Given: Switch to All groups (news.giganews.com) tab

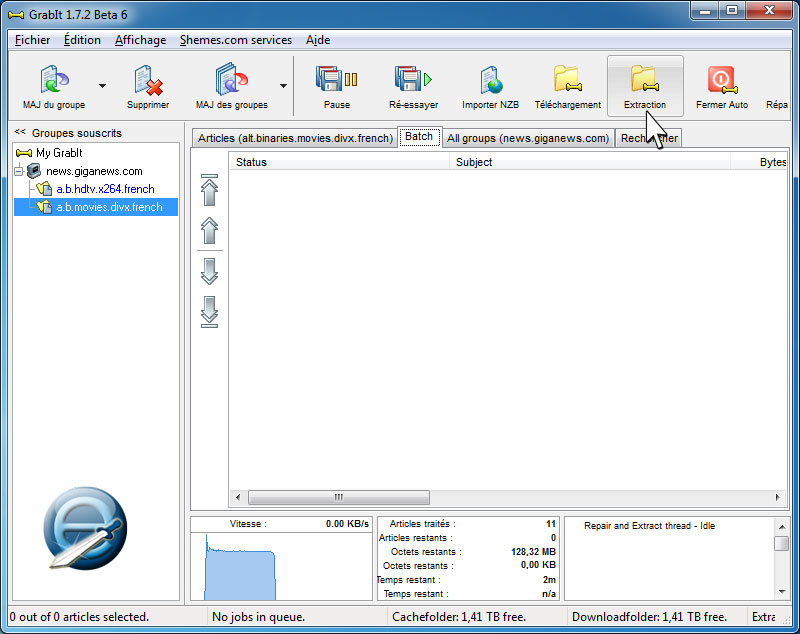Looking at the screenshot, I should (528, 138).
